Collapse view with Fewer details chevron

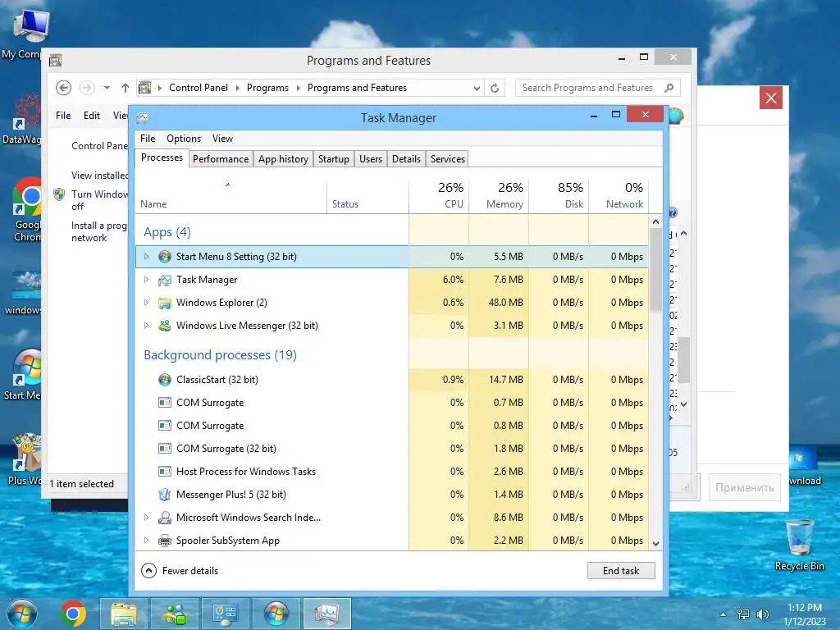pos(149,571)
